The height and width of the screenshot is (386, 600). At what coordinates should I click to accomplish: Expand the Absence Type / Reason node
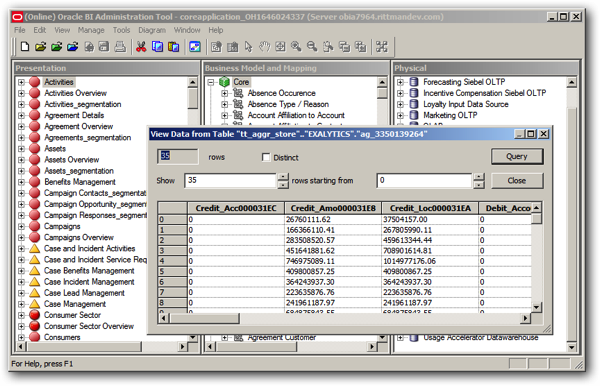click(225, 104)
